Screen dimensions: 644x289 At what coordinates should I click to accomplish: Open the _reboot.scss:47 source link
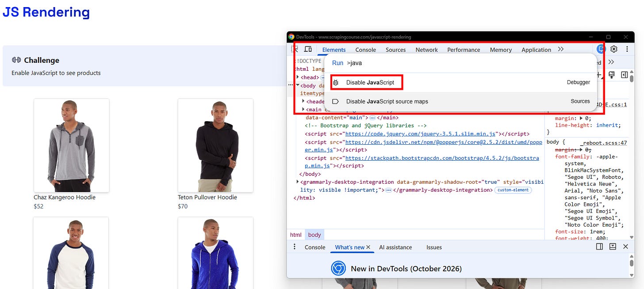click(x=604, y=143)
